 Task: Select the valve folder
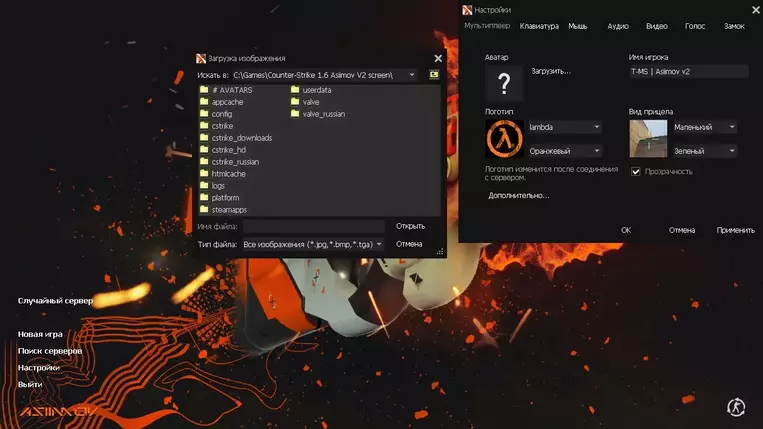click(305, 102)
